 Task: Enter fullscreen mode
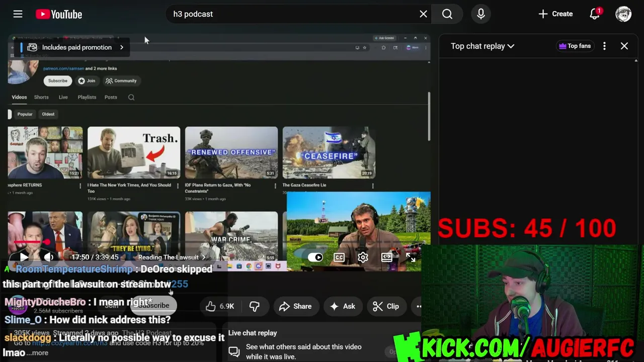coord(411,257)
